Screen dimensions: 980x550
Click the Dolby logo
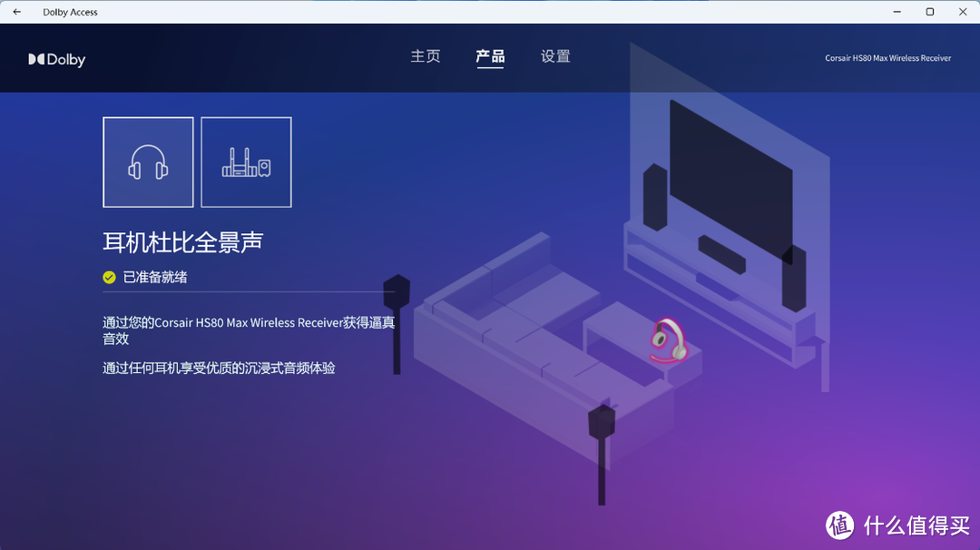(57, 59)
